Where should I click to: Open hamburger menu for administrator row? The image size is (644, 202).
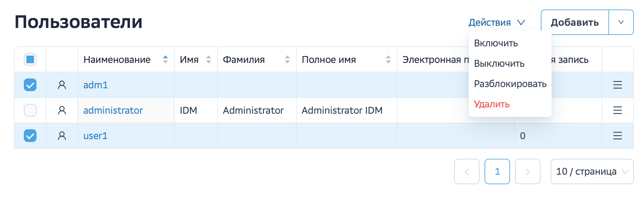[617, 110]
